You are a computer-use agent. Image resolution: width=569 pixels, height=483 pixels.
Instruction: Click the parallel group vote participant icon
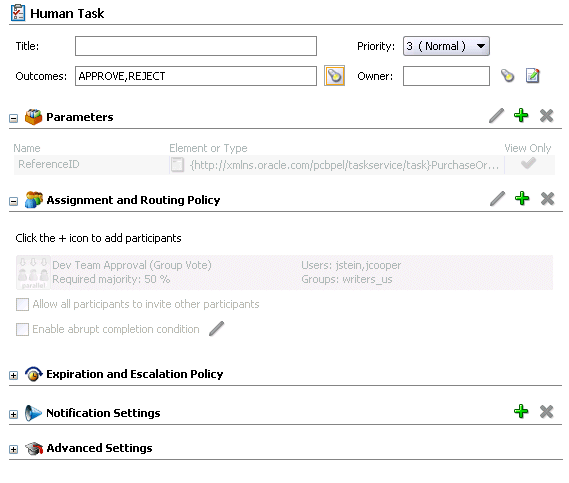click(x=33, y=273)
